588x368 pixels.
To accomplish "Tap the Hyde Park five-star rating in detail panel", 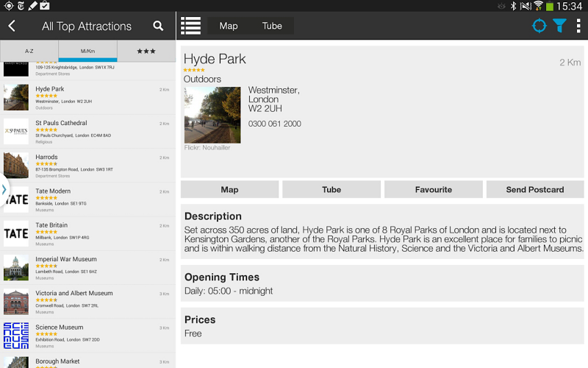I will click(194, 70).
